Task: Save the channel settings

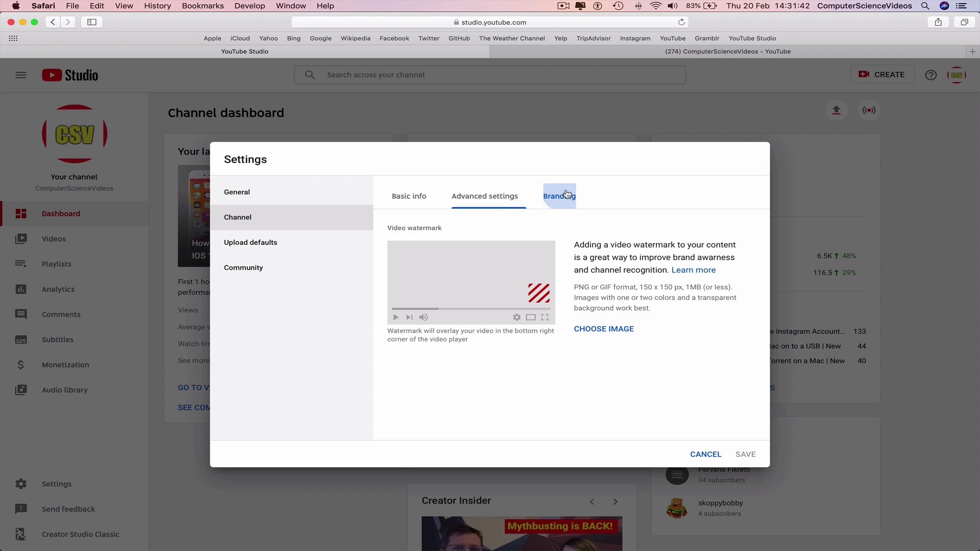Action: (745, 454)
